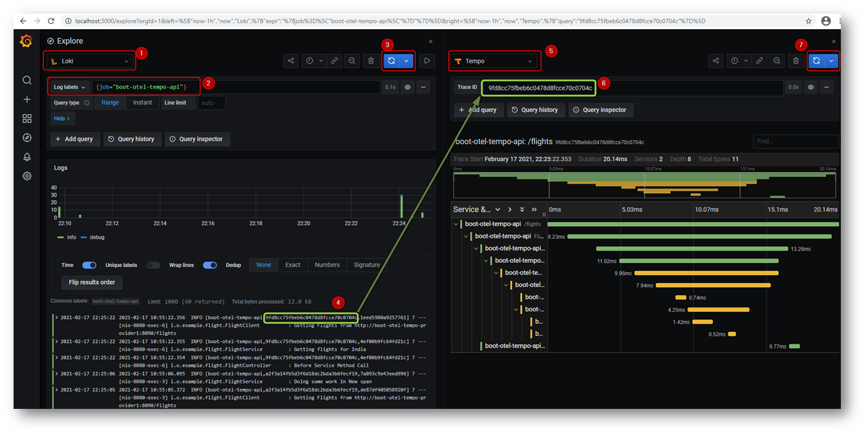868x436 pixels.
Task: Zoom out time range in Loki pane
Action: [x=352, y=61]
